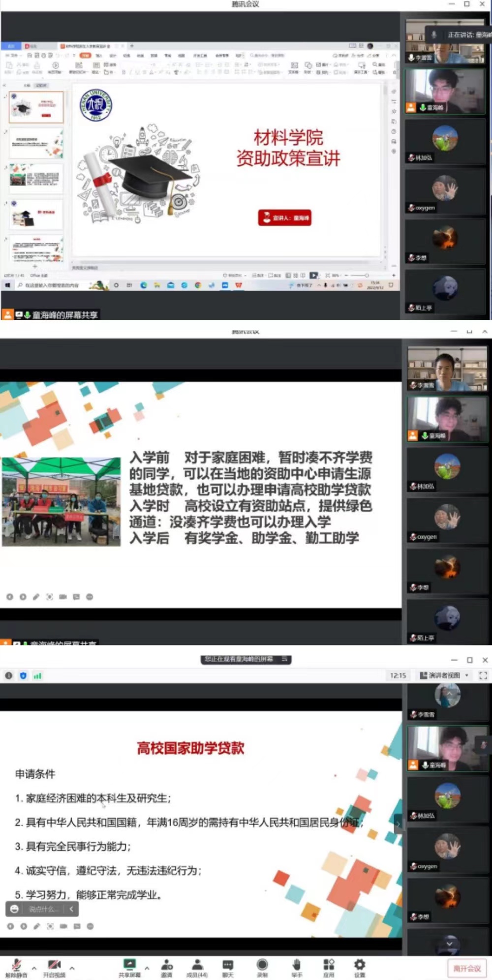Viewport: 492px width, 980px height.
Task: Start recording with the 录制 icon
Action: [x=262, y=966]
